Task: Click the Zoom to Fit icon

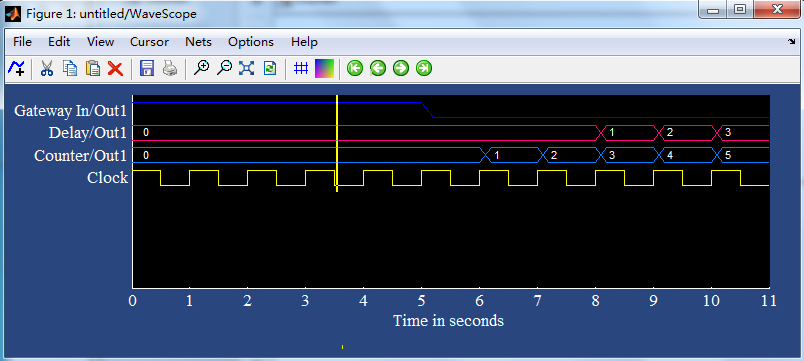Action: point(247,68)
